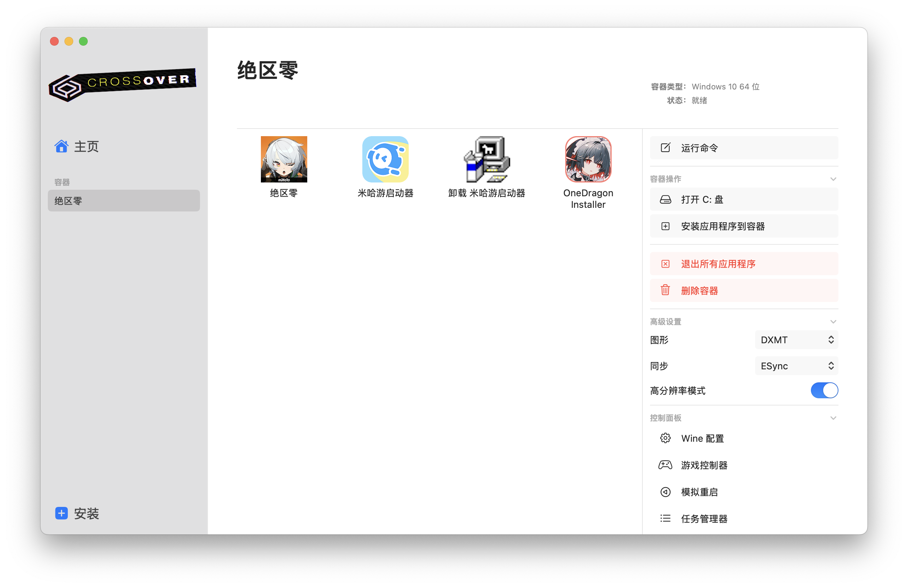The image size is (908, 588).
Task: Toggle 高分辨率模式 switch off
Action: (x=824, y=390)
